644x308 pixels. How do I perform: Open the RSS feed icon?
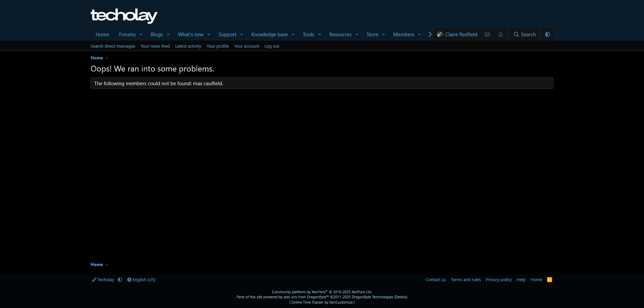[549, 280]
